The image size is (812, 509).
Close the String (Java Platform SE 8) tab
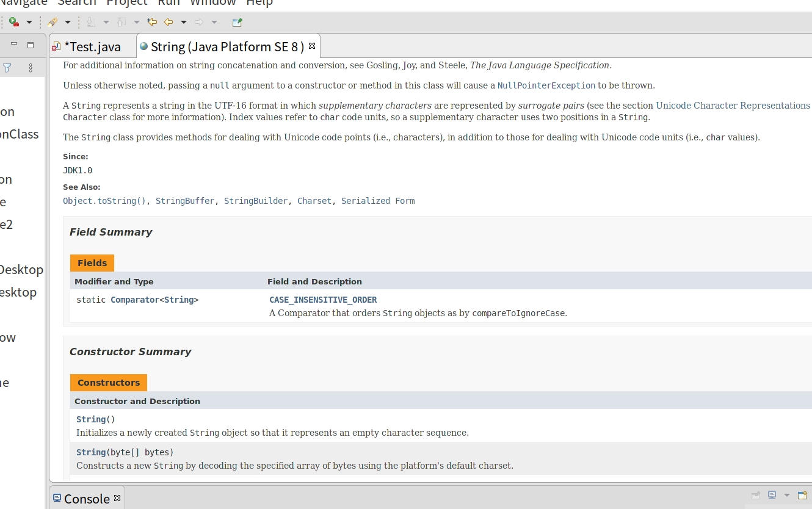point(311,46)
